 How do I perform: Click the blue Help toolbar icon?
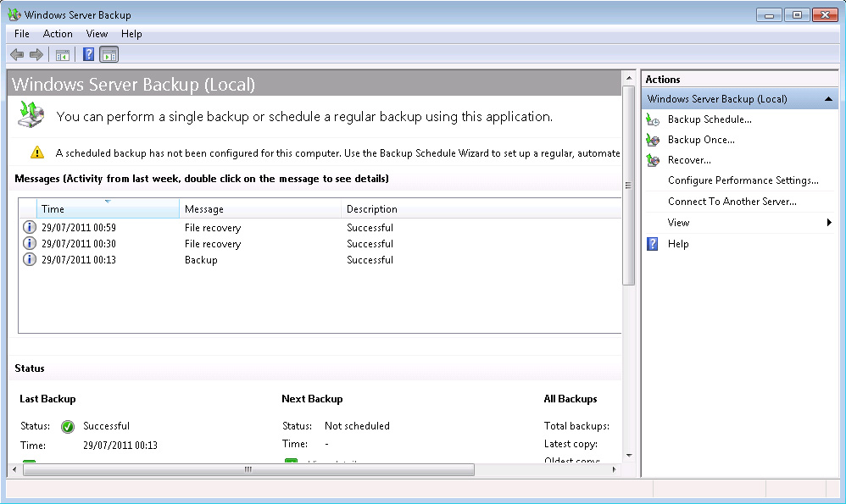pyautogui.click(x=88, y=55)
